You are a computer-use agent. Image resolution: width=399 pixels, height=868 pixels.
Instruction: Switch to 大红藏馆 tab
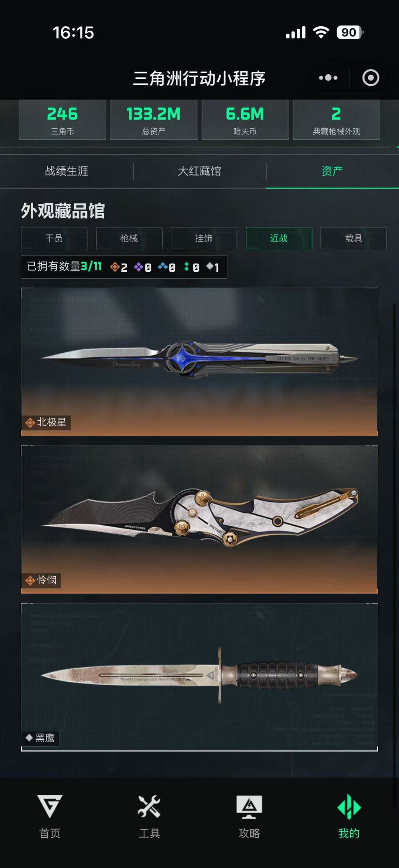[199, 171]
